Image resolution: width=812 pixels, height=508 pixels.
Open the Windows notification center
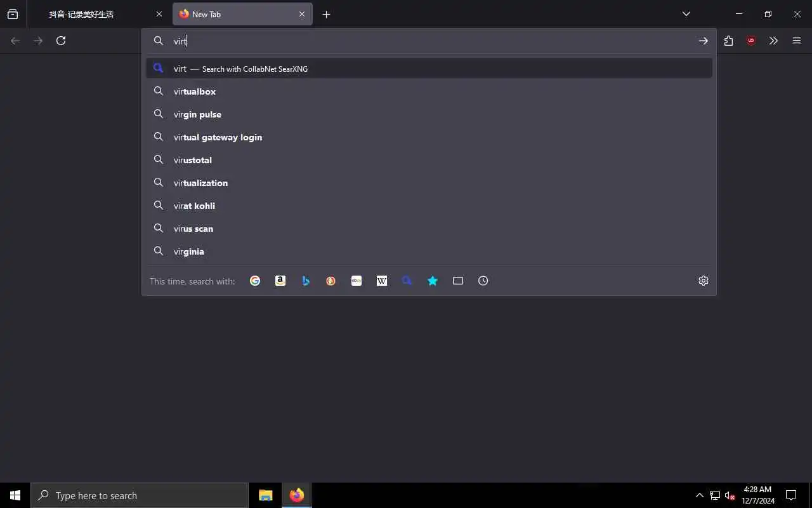click(791, 495)
